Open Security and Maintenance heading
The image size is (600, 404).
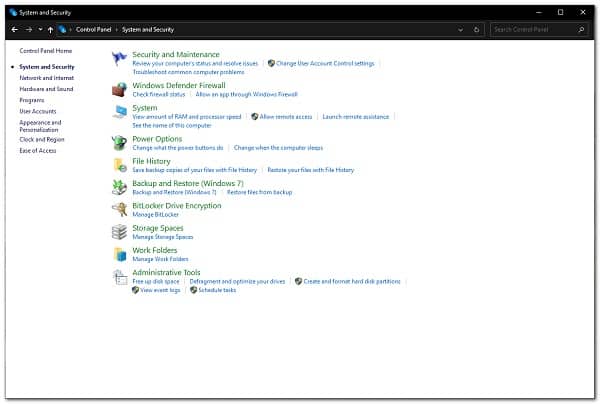coord(176,54)
